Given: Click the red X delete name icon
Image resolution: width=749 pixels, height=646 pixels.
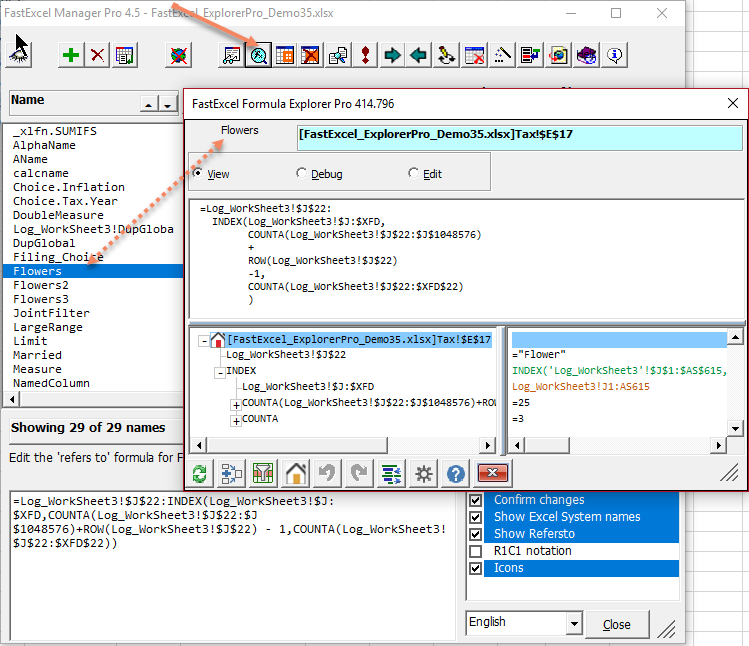Looking at the screenshot, I should click(x=97, y=55).
